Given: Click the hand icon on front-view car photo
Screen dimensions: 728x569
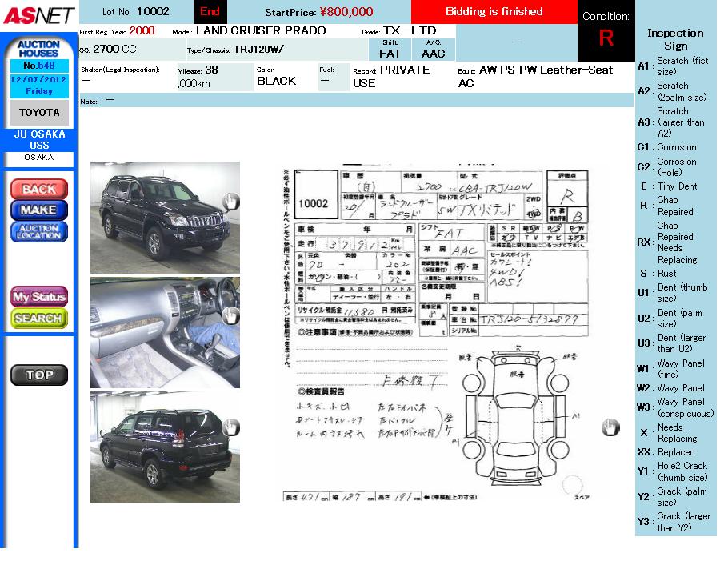Looking at the screenshot, I should click(230, 202).
